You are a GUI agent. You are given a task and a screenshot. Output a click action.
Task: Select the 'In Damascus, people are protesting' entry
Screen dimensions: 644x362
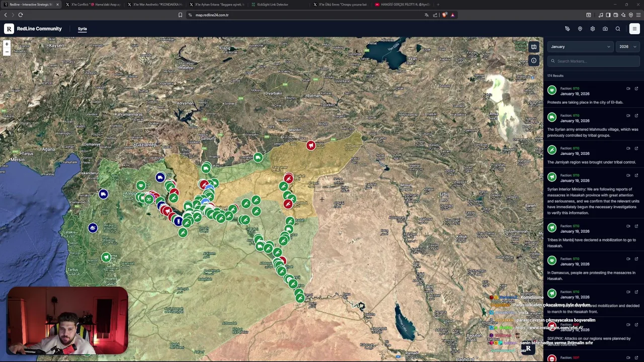pyautogui.click(x=593, y=269)
